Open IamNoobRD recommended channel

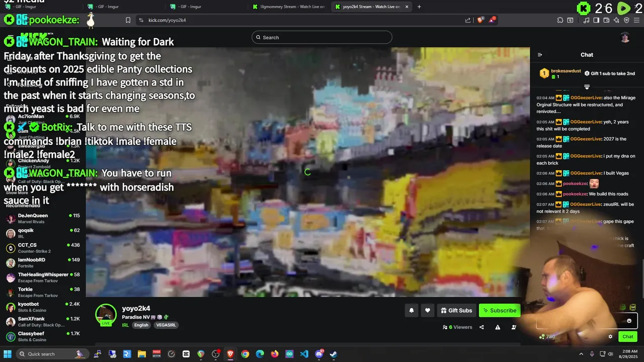(43, 263)
